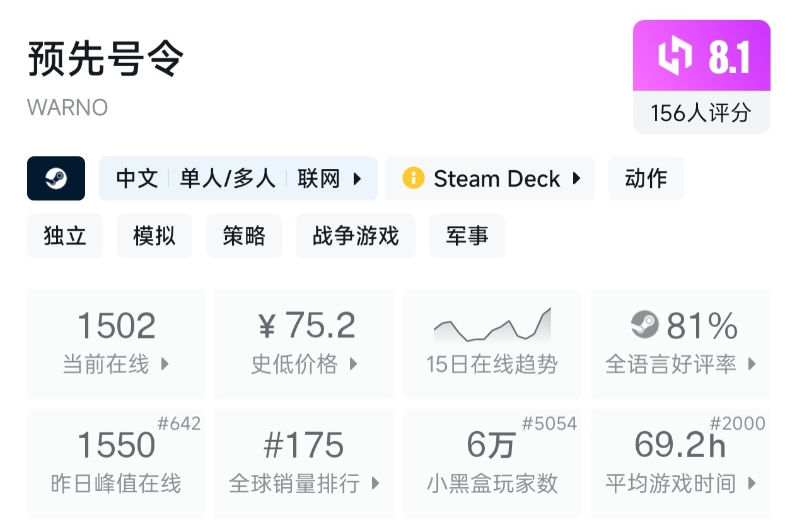Open global sales ranking arrow

click(375, 483)
